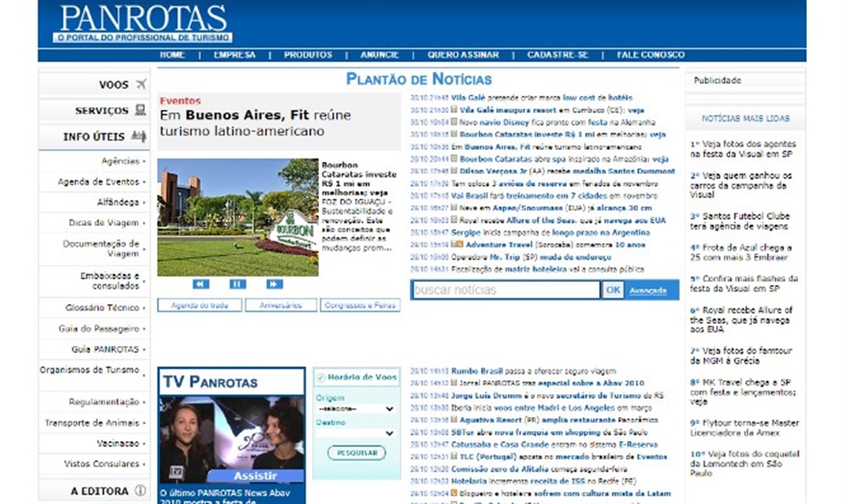Open news Rumbo Brasil seguro viagem
The width and height of the screenshot is (845, 504).
tap(534, 371)
